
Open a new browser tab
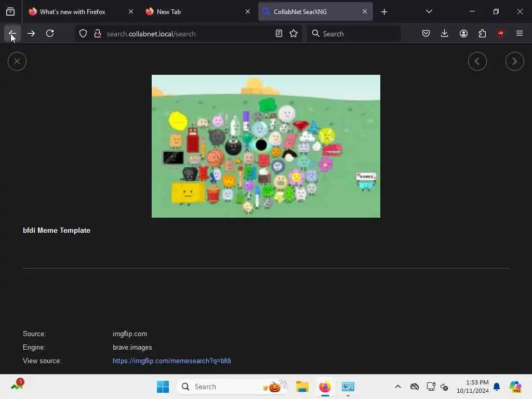coord(384,12)
